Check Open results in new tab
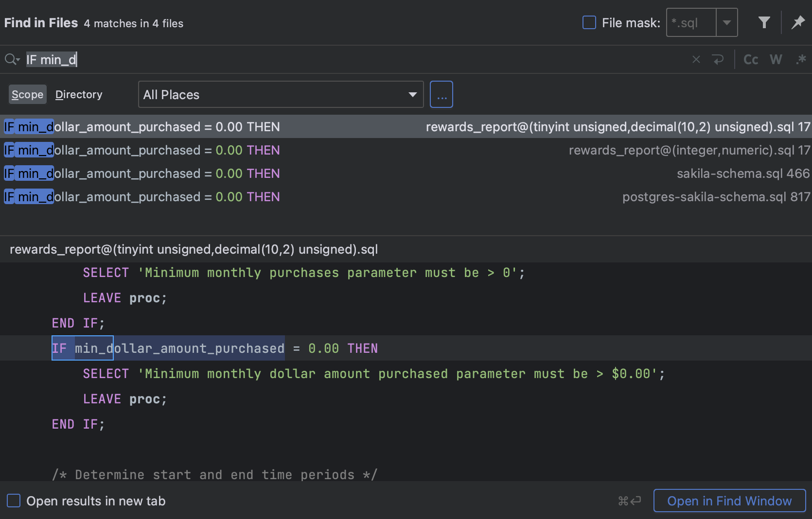 [14, 501]
